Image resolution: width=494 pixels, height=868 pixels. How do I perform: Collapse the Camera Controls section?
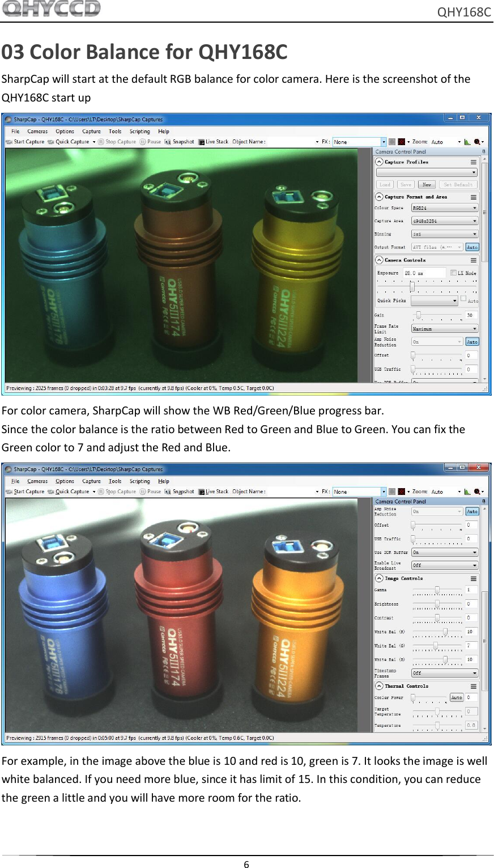pos(378,260)
